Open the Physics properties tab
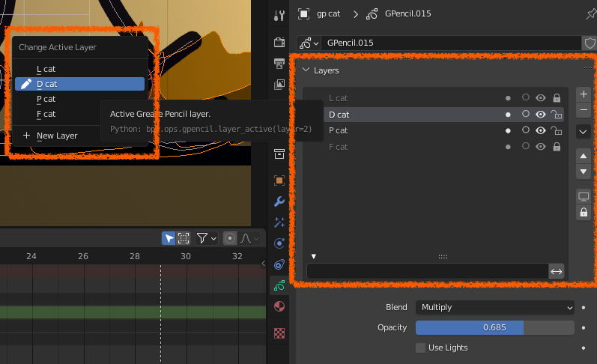 [279, 243]
